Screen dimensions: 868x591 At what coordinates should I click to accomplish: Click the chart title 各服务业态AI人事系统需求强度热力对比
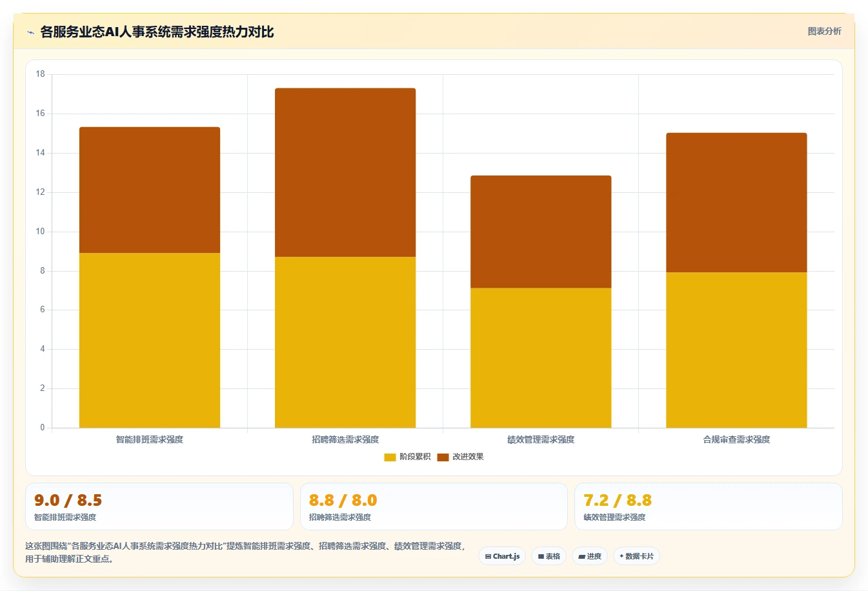[x=157, y=32]
